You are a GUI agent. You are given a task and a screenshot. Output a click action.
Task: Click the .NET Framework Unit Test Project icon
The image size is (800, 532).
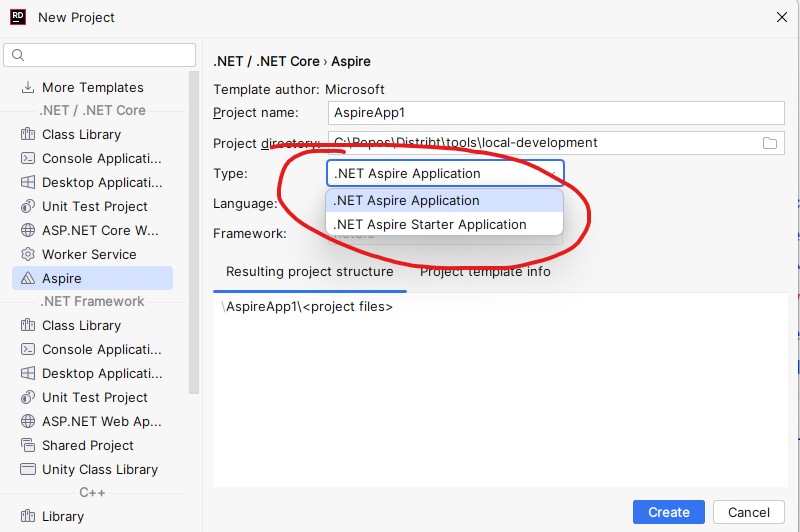tap(28, 397)
